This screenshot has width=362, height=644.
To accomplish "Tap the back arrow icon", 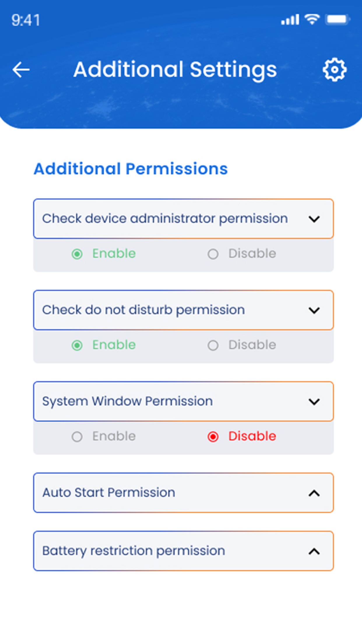I will (21, 70).
